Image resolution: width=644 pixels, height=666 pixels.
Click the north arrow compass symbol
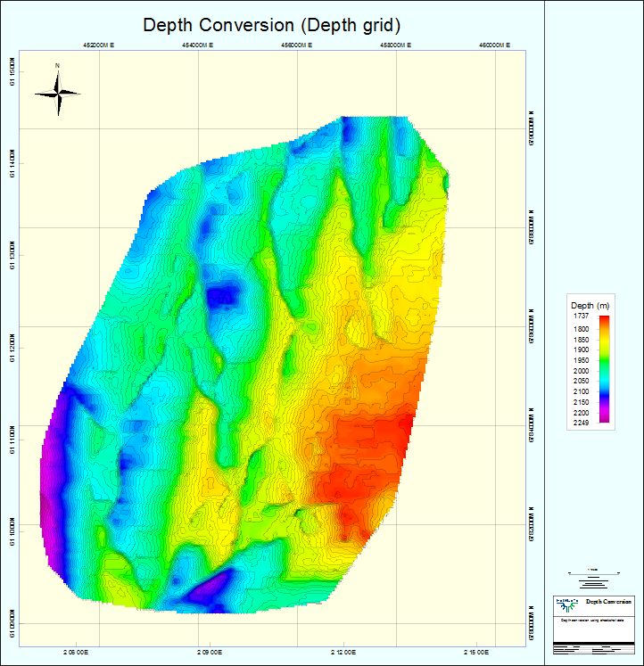(58, 92)
